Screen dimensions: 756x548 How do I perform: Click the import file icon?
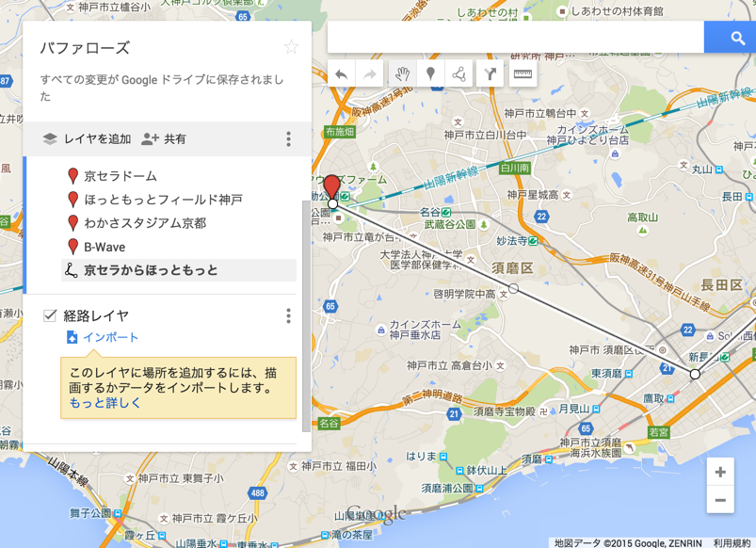(x=72, y=337)
